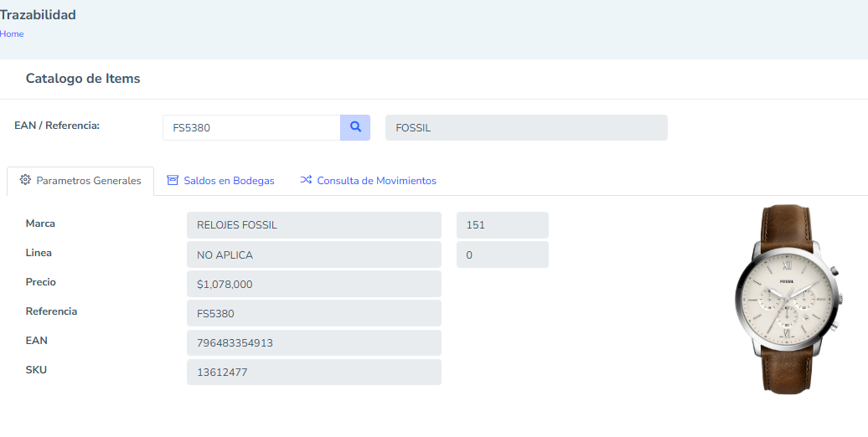Click the Precio field showing $1,078,000

pyautogui.click(x=313, y=284)
